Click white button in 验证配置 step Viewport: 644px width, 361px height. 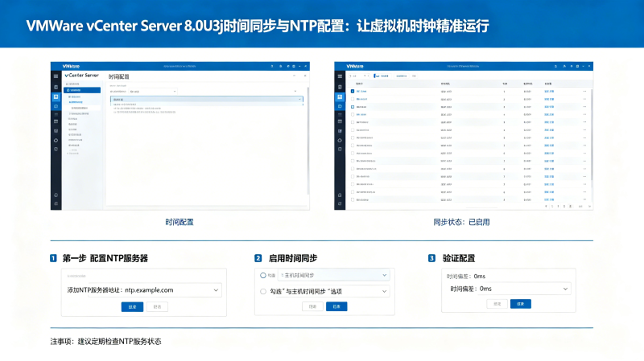[497, 304]
